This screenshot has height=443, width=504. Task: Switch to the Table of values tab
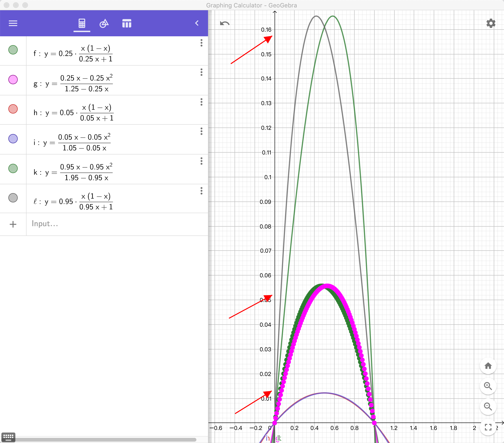[127, 24]
